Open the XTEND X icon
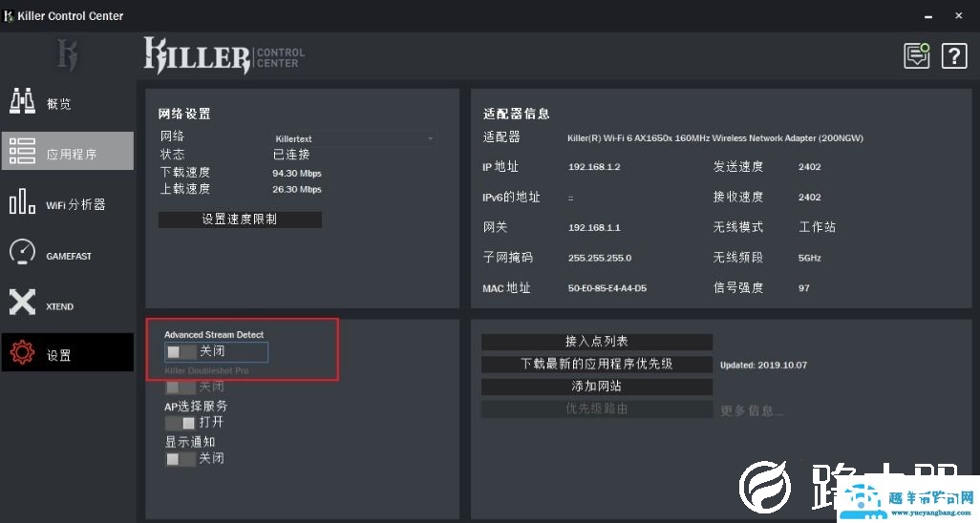The width and height of the screenshot is (980, 523). (x=23, y=303)
